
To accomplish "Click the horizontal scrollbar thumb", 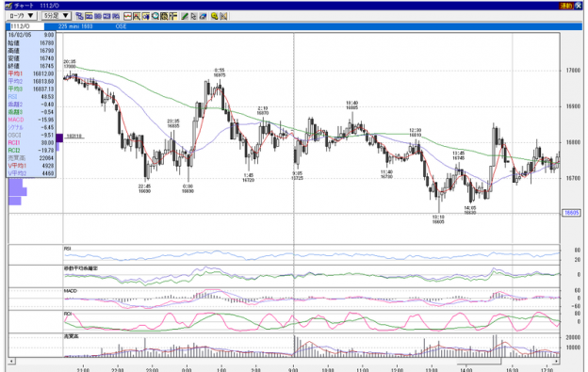I will (479, 362).
